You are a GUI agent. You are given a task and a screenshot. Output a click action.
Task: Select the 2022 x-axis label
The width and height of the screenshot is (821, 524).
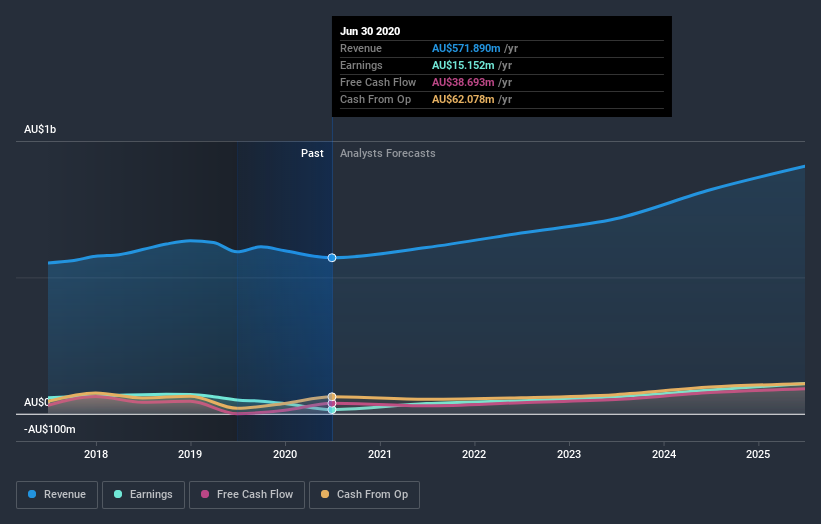click(x=474, y=454)
